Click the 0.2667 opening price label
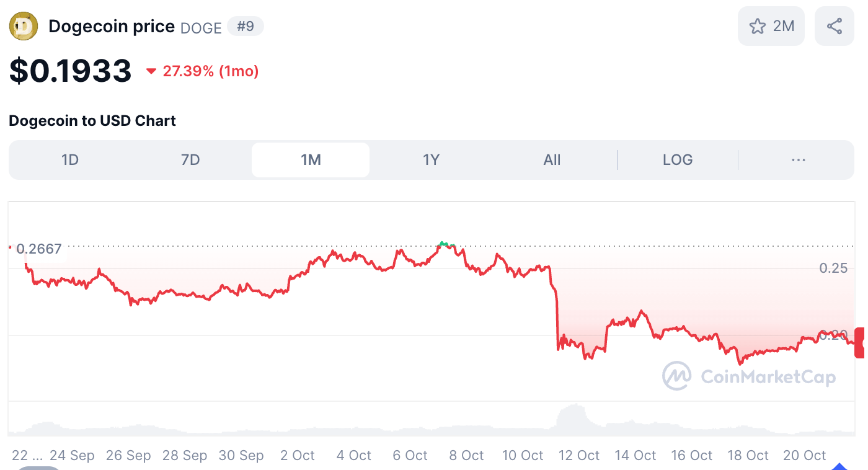868x470 pixels. [38, 249]
